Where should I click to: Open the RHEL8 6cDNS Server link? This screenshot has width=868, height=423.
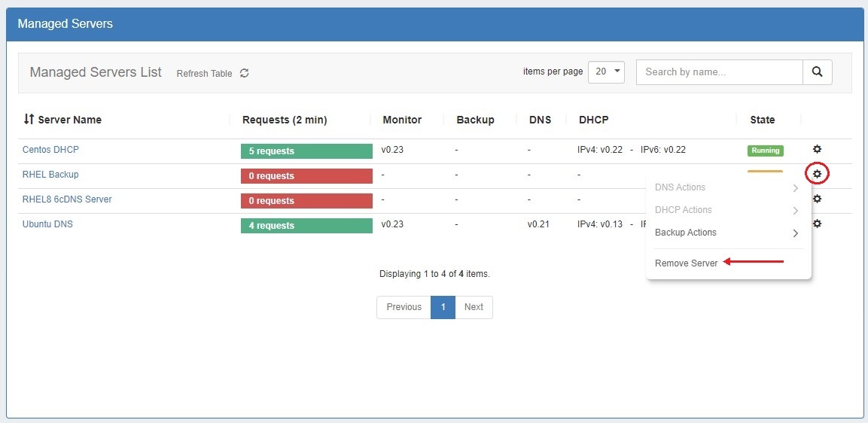pos(67,199)
